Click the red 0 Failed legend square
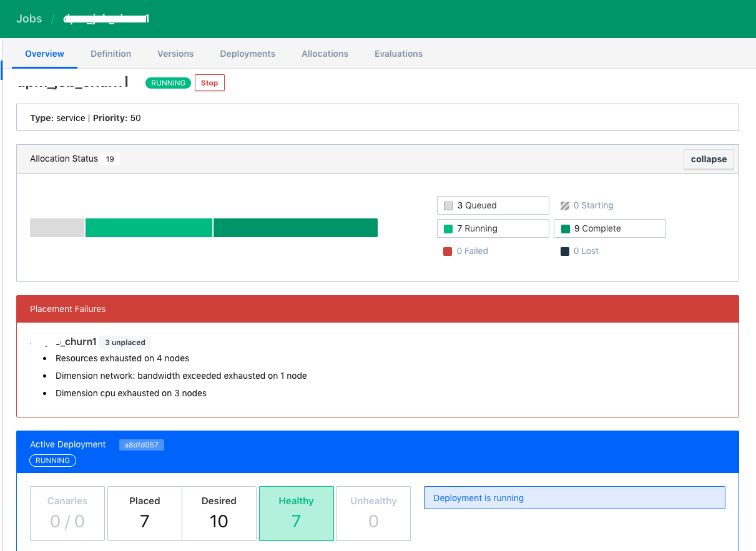This screenshot has height=551, width=756. (x=448, y=250)
